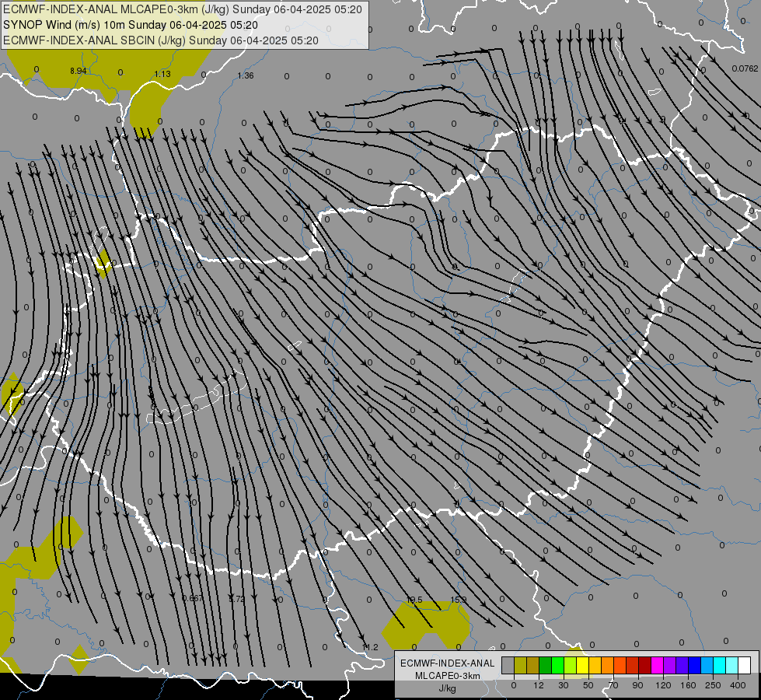
Task: Click the map value 0.0762 near right edge
Action: 745,68
